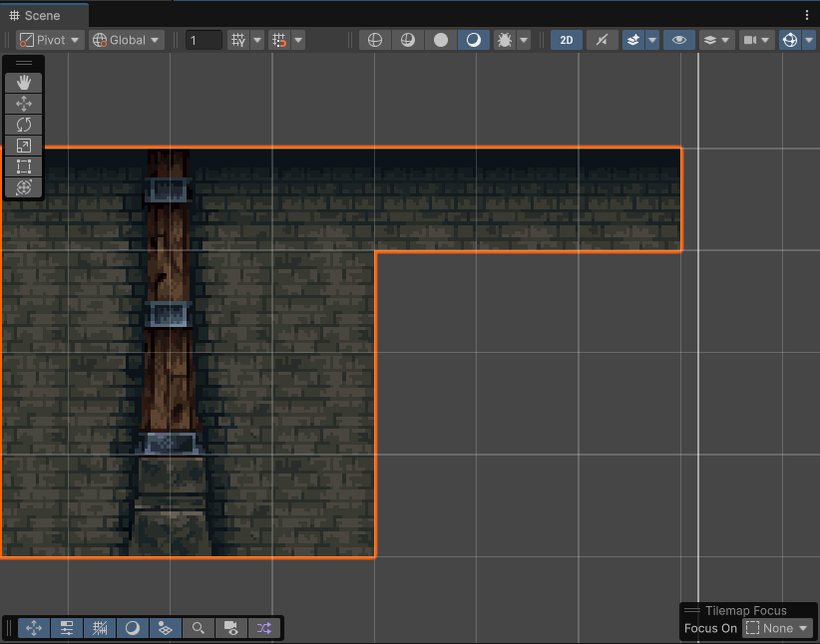The width and height of the screenshot is (820, 644).
Task: Expand the scene effects dropdown arrow
Action: click(652, 40)
